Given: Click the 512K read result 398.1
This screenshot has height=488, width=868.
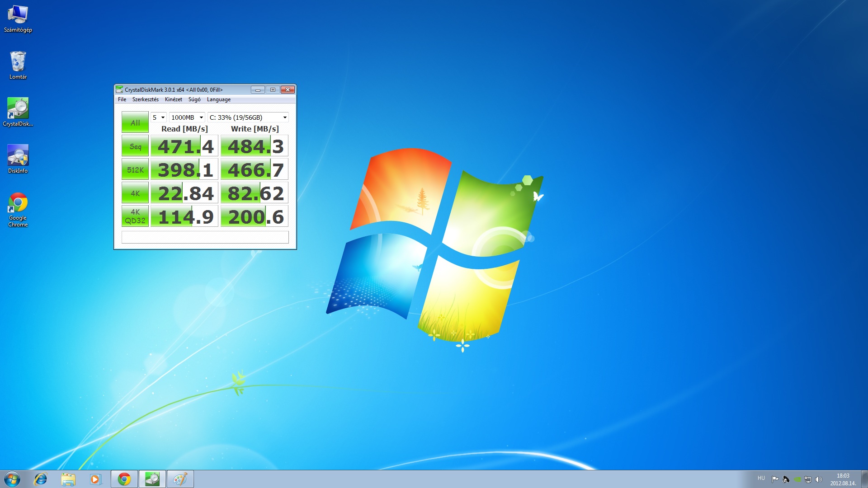Looking at the screenshot, I should click(x=184, y=169).
